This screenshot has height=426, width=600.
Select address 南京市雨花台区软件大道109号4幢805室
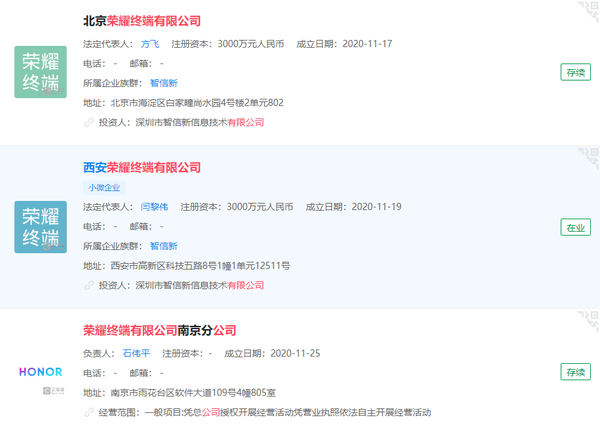pos(193,393)
